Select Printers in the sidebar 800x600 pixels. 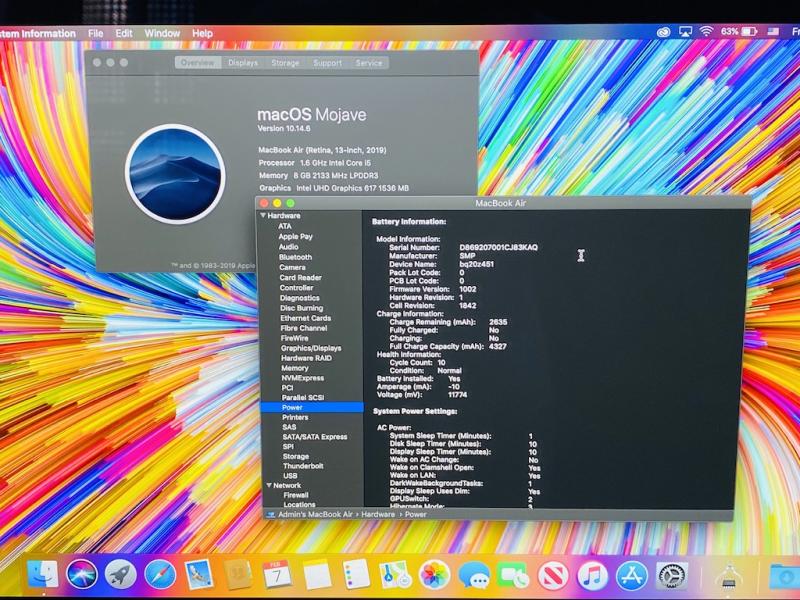[295, 417]
